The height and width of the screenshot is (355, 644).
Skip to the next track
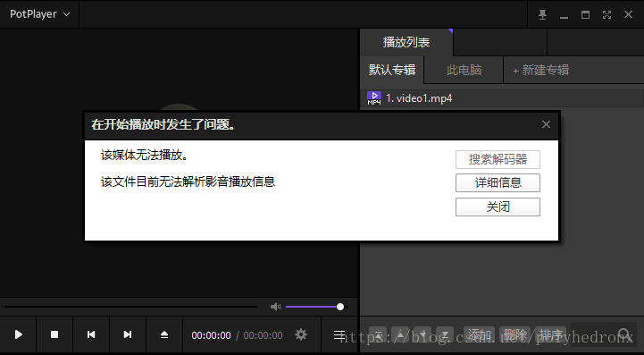(x=128, y=334)
